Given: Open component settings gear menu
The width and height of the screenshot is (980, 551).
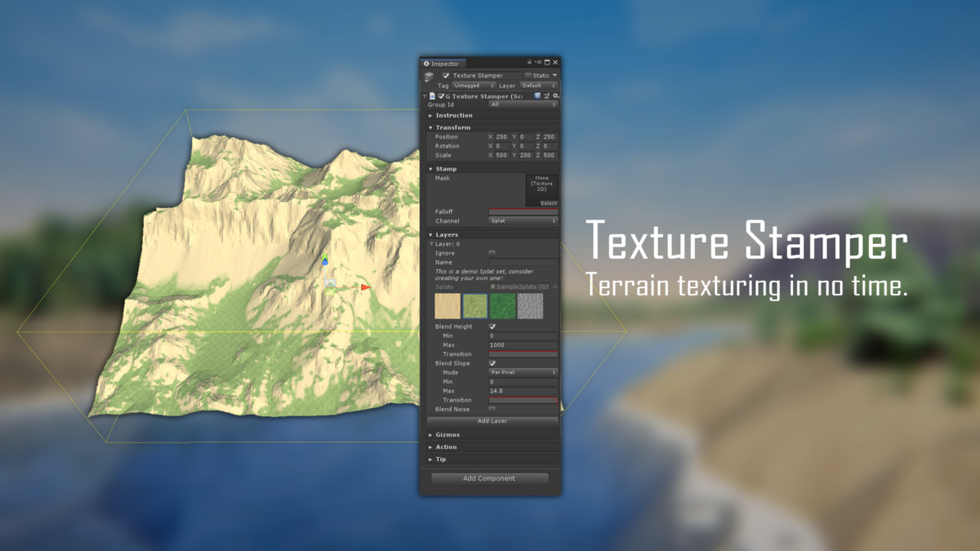Looking at the screenshot, I should click(x=555, y=96).
